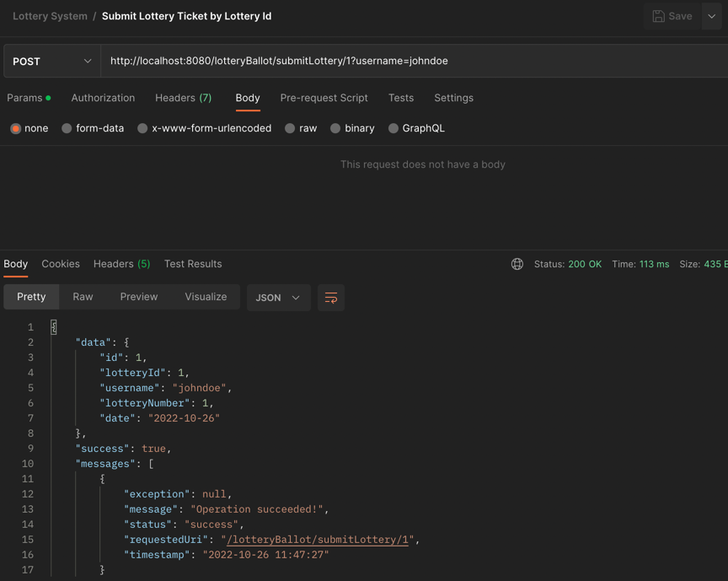Open the Save options dropdown arrow

click(712, 16)
